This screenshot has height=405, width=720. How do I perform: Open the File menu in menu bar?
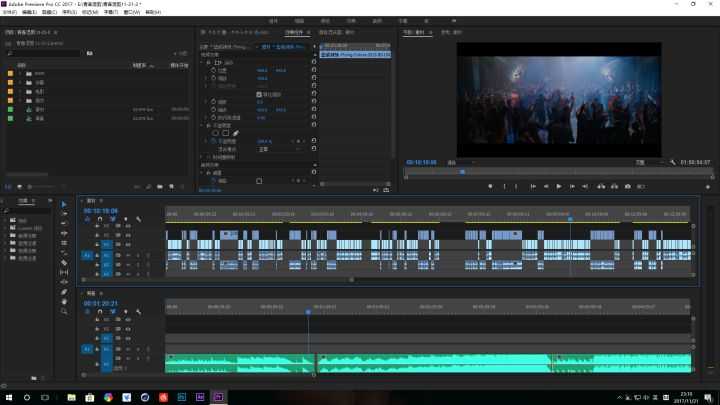10,12
